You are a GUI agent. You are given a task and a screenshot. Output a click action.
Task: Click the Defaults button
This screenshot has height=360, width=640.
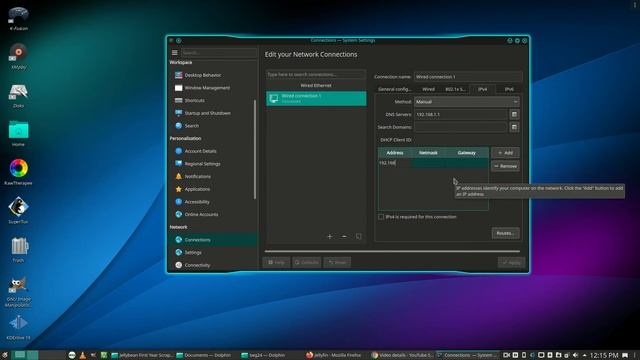tap(307, 262)
